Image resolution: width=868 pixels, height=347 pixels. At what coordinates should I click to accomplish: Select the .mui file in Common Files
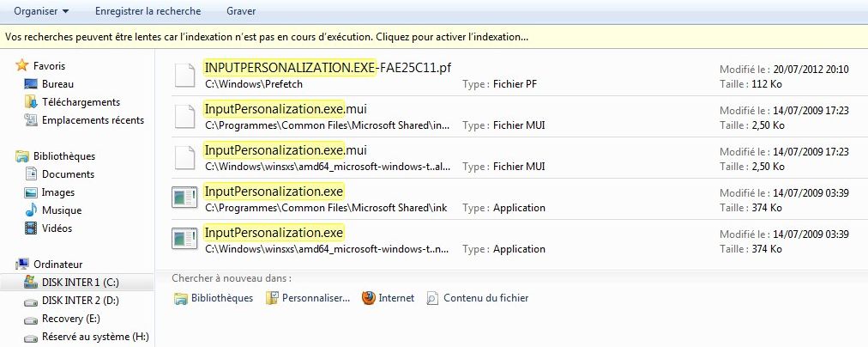[285, 108]
